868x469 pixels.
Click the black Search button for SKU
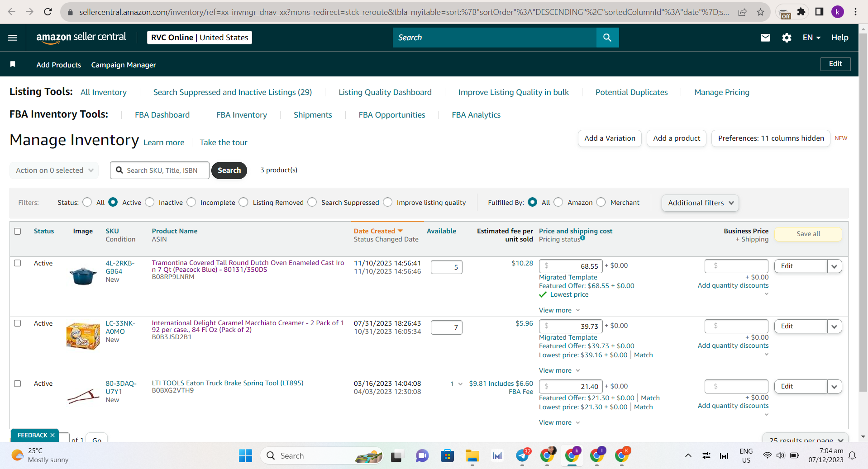coord(229,171)
